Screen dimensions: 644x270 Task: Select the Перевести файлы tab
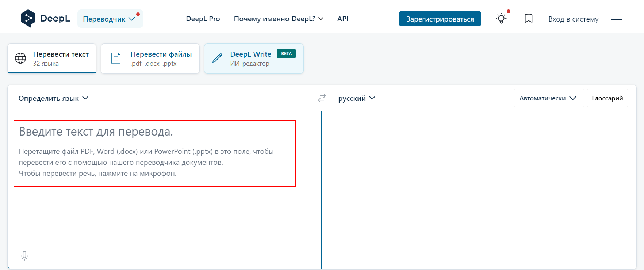pos(150,58)
